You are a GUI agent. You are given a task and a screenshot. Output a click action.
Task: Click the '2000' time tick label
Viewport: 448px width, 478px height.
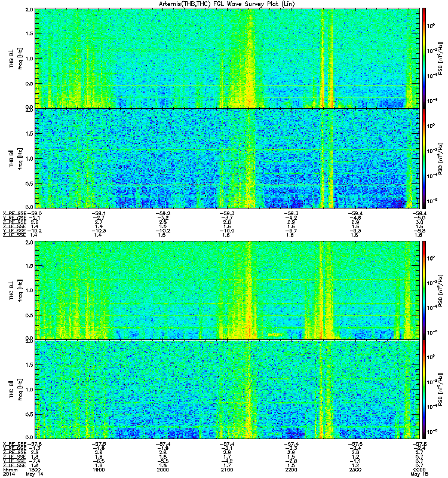162,470
